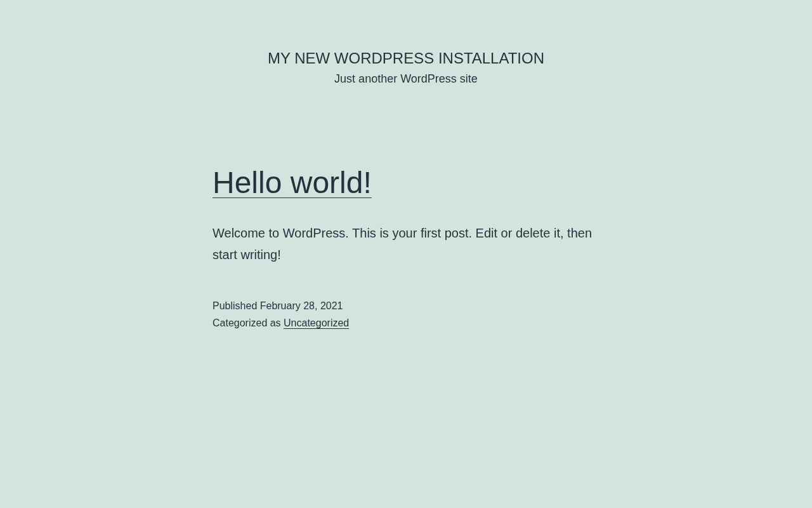Open the Uncategorized category link
Viewport: 812px width, 508px height.
click(316, 323)
